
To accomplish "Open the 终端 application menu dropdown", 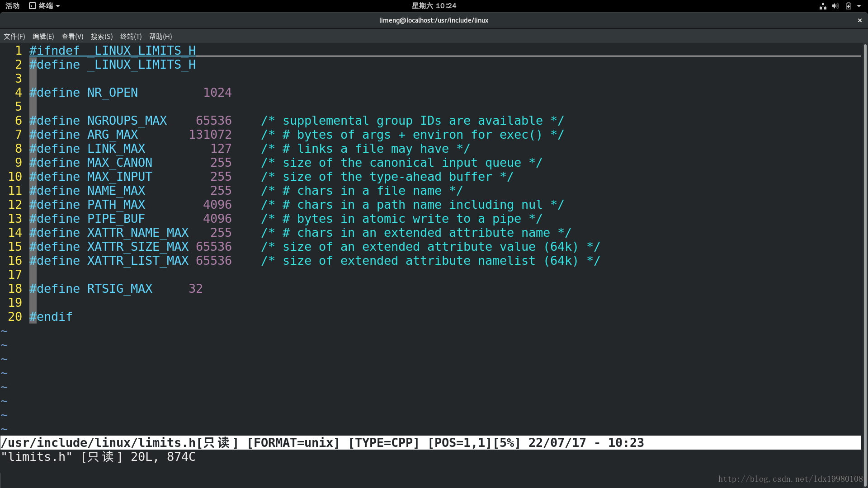I will point(44,6).
